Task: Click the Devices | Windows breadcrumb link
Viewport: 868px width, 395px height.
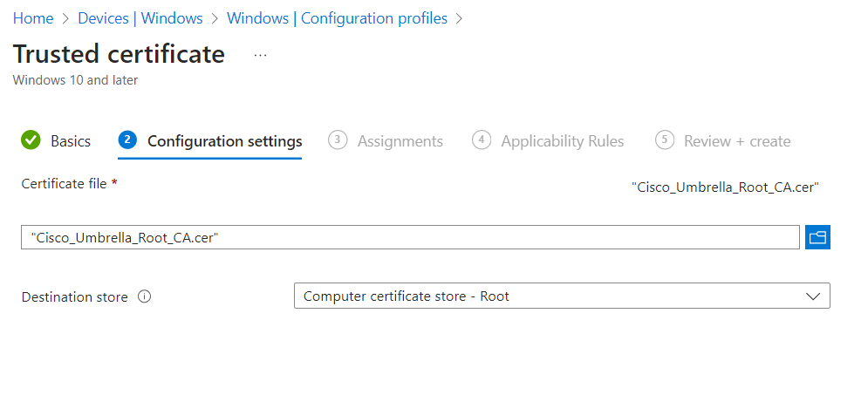Action: point(140,18)
